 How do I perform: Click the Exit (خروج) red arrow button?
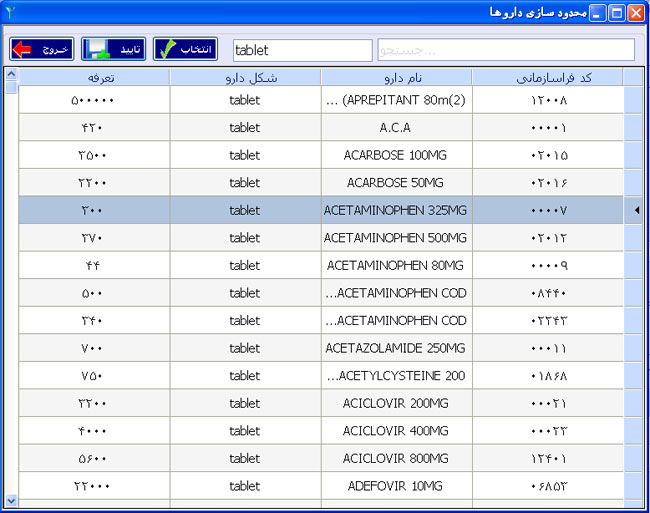click(x=42, y=49)
